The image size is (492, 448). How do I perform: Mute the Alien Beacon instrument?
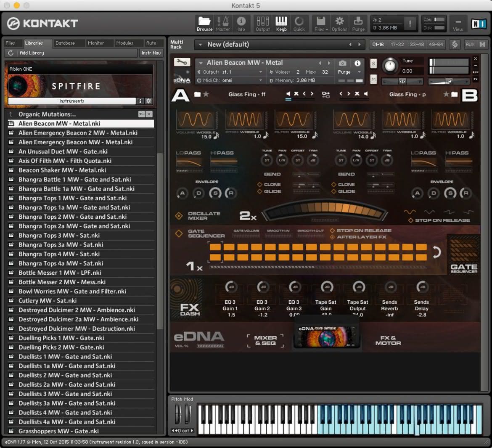373,79
